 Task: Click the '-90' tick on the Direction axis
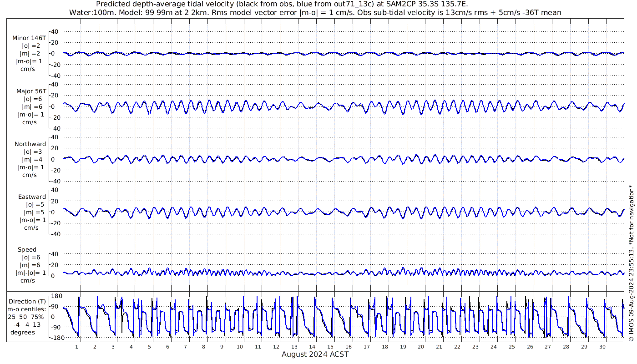point(56,328)
